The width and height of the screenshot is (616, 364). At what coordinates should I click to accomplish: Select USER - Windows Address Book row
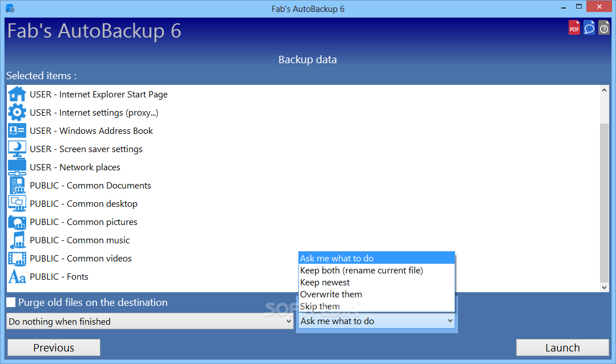pos(303,130)
